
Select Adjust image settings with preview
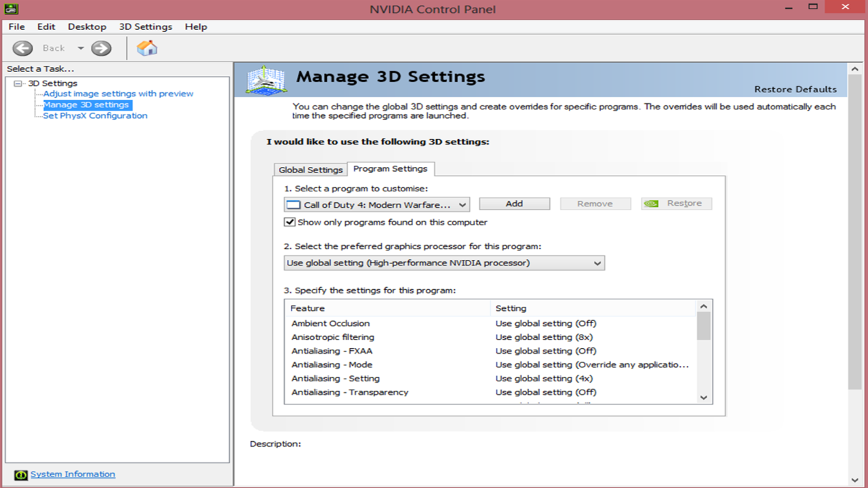pos(118,94)
